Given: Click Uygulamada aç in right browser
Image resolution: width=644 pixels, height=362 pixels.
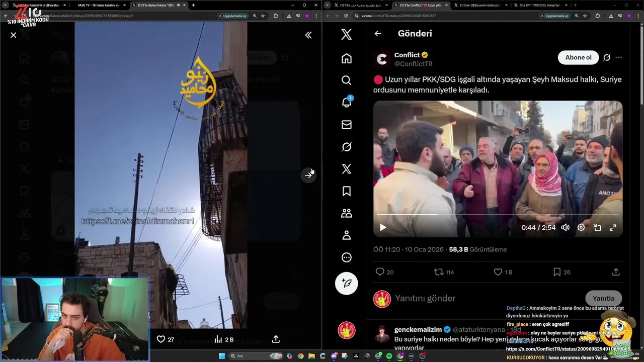Looking at the screenshot, I should (x=554, y=16).
